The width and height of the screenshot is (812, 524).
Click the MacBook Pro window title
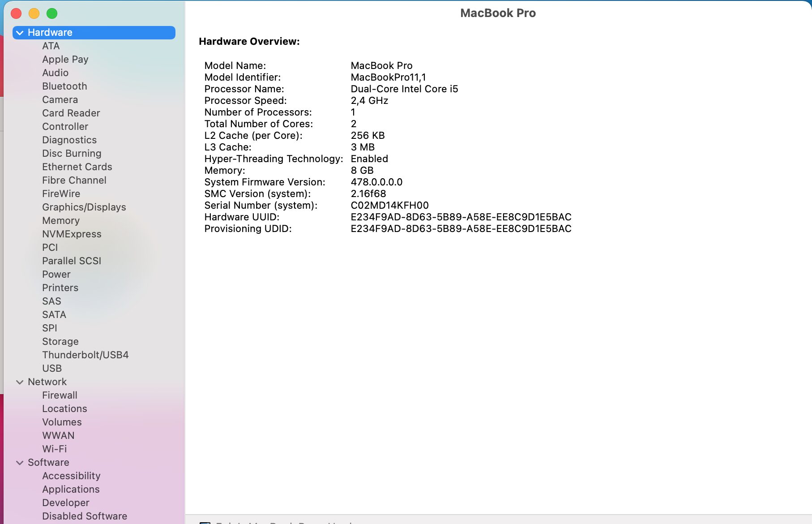[x=498, y=13]
